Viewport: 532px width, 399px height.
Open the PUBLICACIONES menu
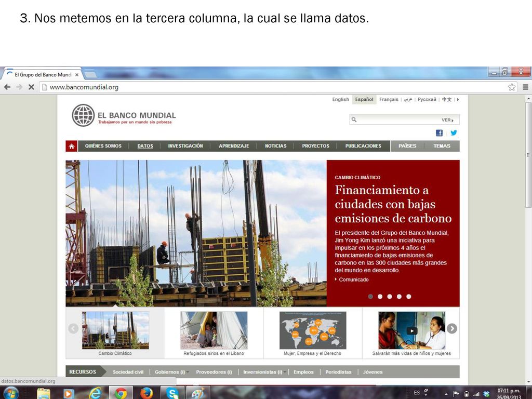363,146
